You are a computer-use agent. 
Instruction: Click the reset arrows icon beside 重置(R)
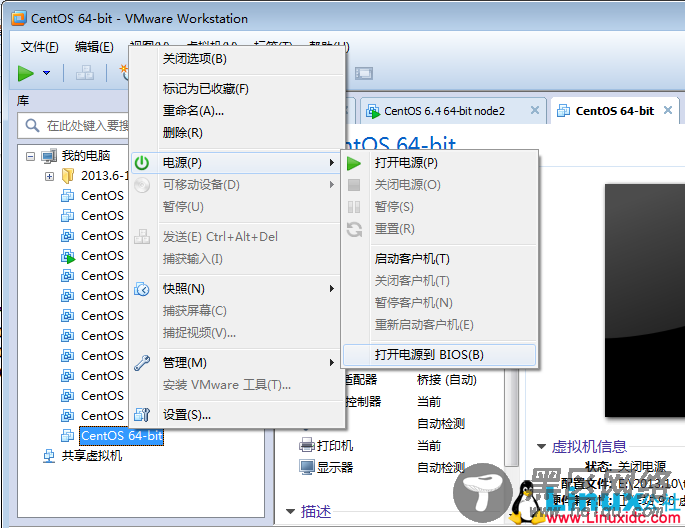tap(354, 229)
